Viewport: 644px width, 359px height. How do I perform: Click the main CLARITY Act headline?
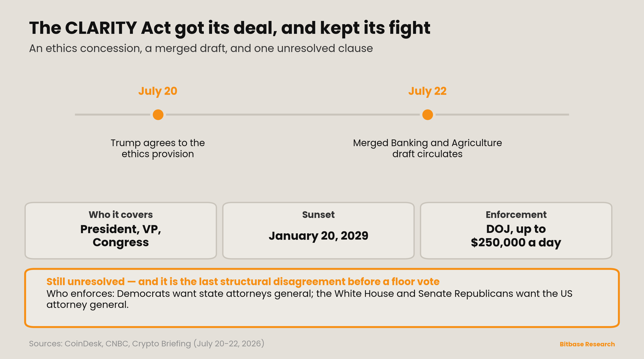coord(230,28)
